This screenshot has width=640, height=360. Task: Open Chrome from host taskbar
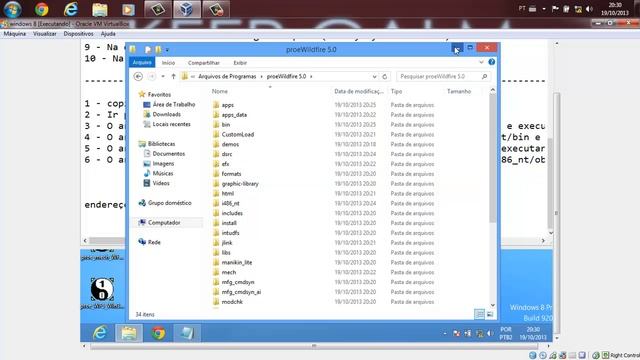point(41,9)
